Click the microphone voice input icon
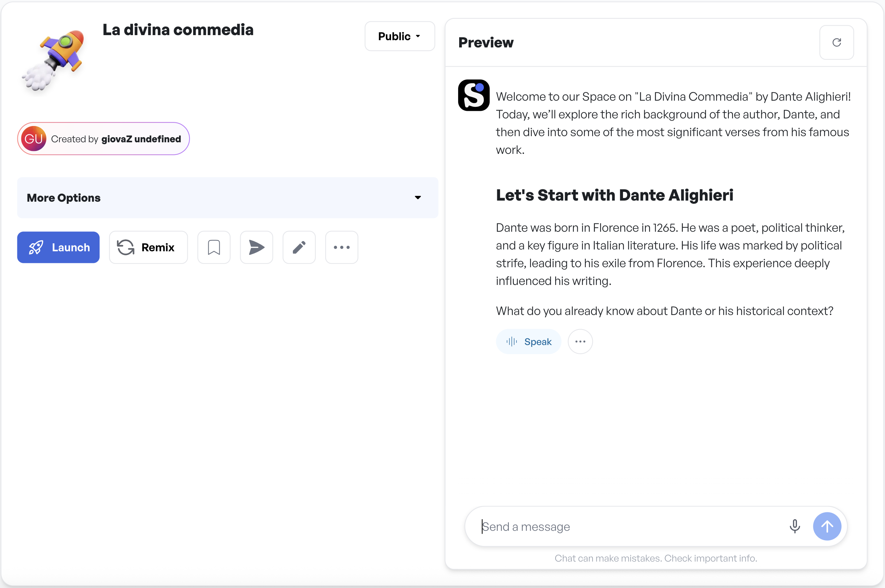885x588 pixels. tap(794, 526)
